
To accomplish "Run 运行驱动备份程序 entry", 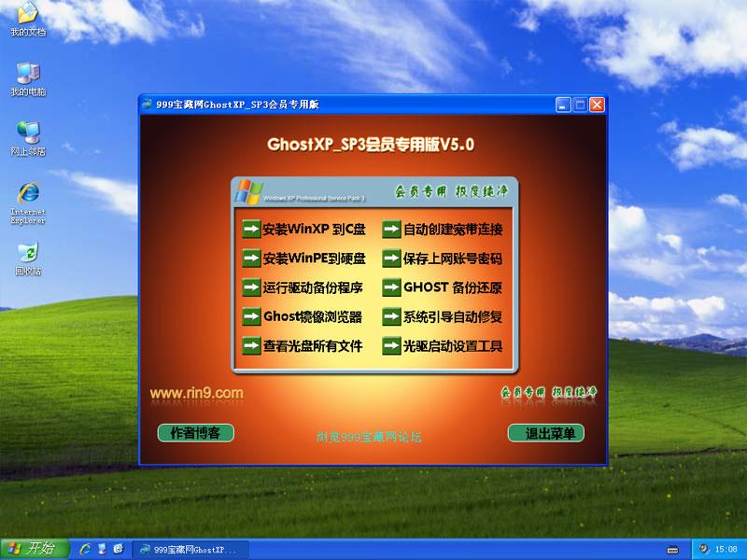I will click(303, 287).
